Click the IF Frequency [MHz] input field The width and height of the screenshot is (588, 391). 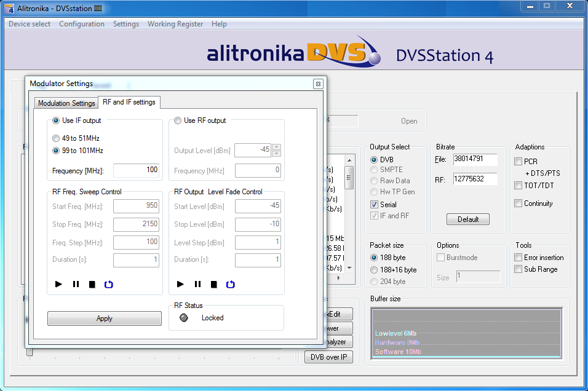tap(136, 170)
